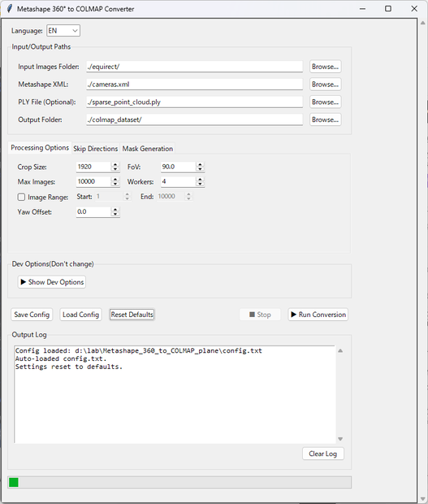Click the Clear Log button
The image size is (428, 504).
coord(323,454)
